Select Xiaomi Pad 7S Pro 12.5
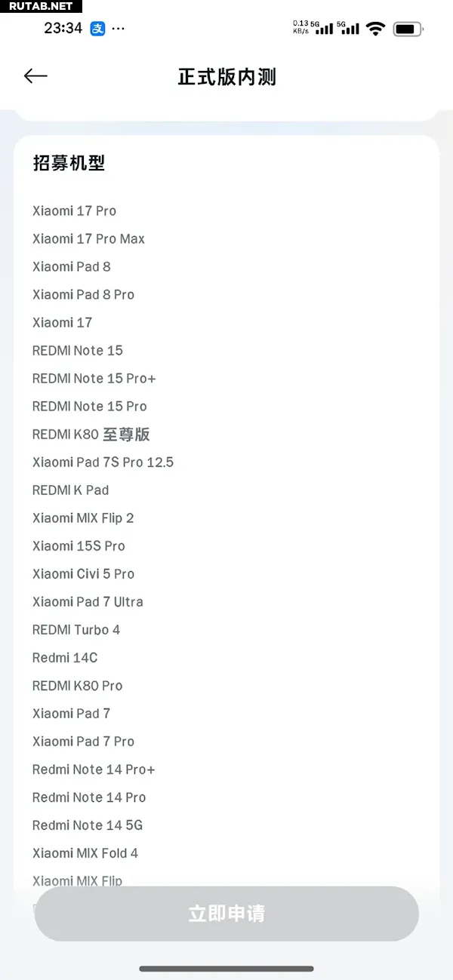This screenshot has height=980, width=453. pos(103,462)
